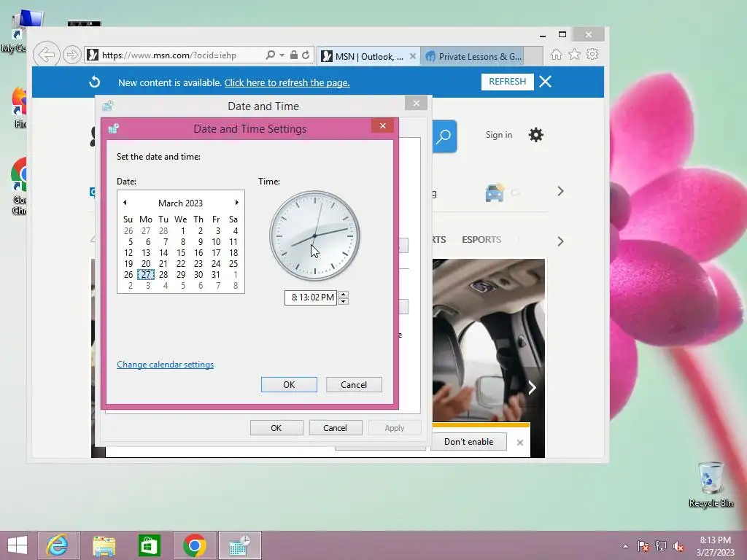Advance the MSN image carousel arrow
This screenshot has height=560, width=747.
(x=532, y=388)
